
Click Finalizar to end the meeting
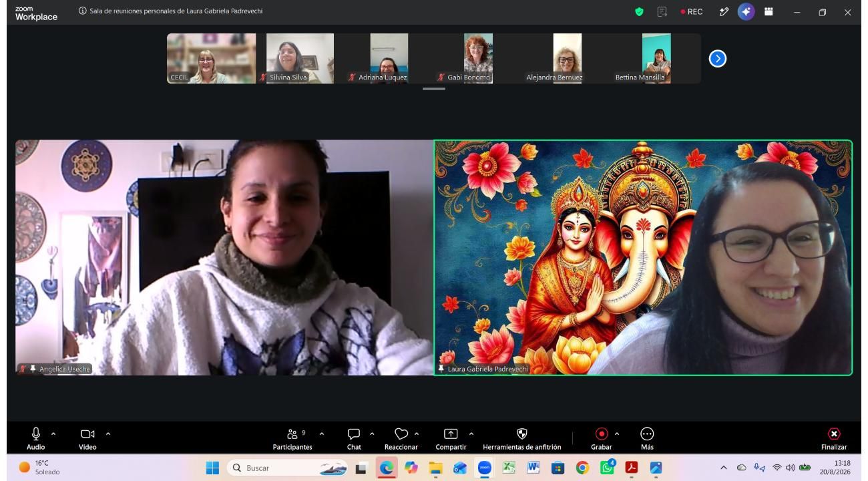pyautogui.click(x=834, y=438)
